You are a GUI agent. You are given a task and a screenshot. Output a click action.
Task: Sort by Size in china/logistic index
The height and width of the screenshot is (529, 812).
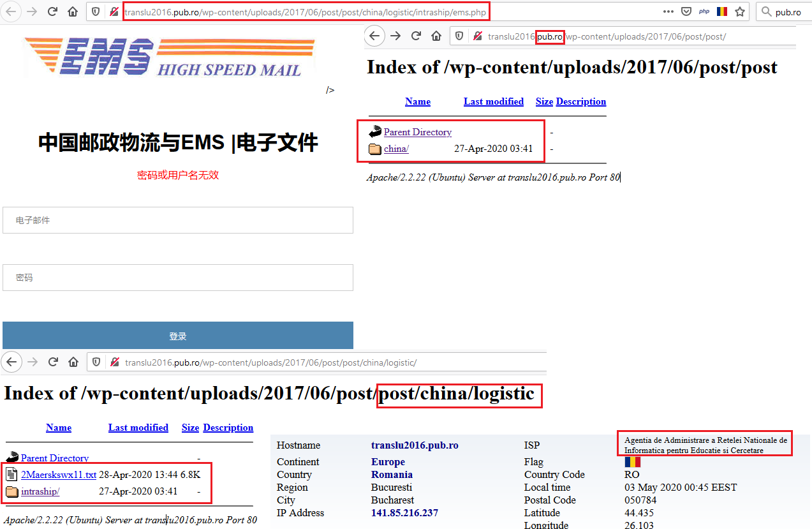190,428
